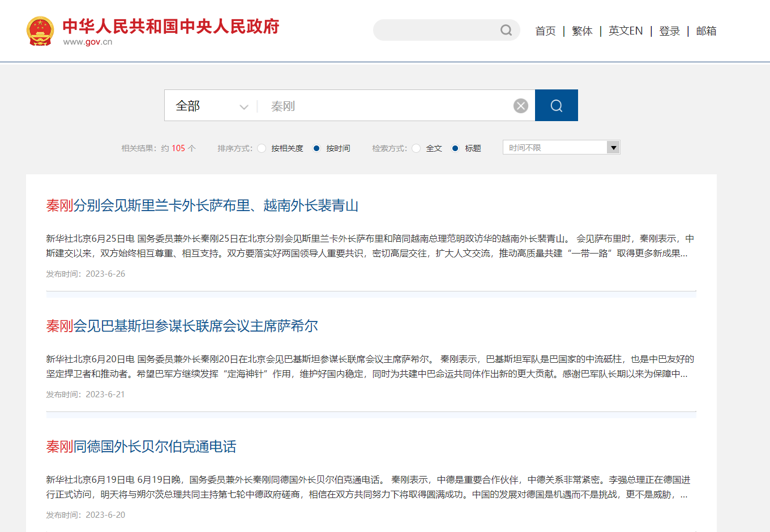Open article about Sri Lanka and Vietnam foreign ministers
Image resolution: width=770 pixels, height=532 pixels.
[202, 205]
